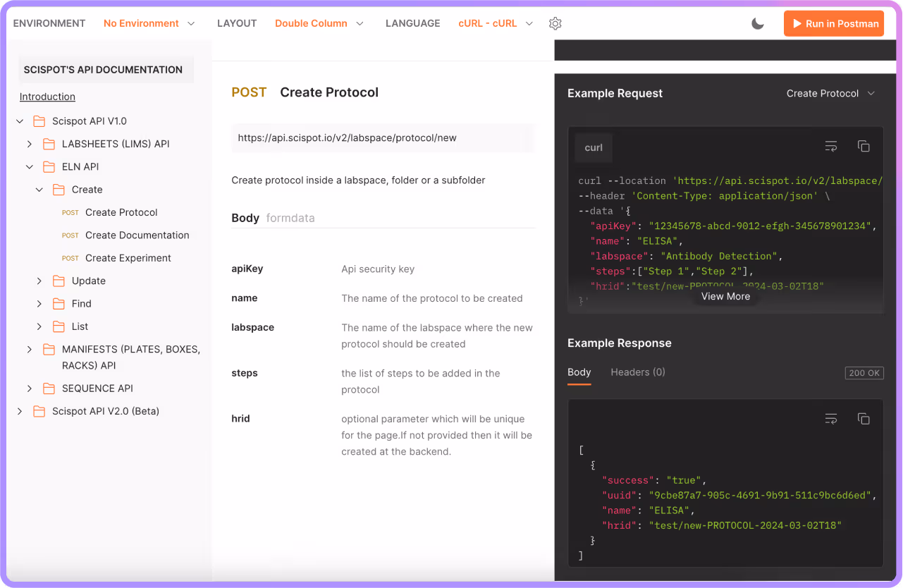
Task: Select the Body tab in Example Response
Action: pos(579,372)
